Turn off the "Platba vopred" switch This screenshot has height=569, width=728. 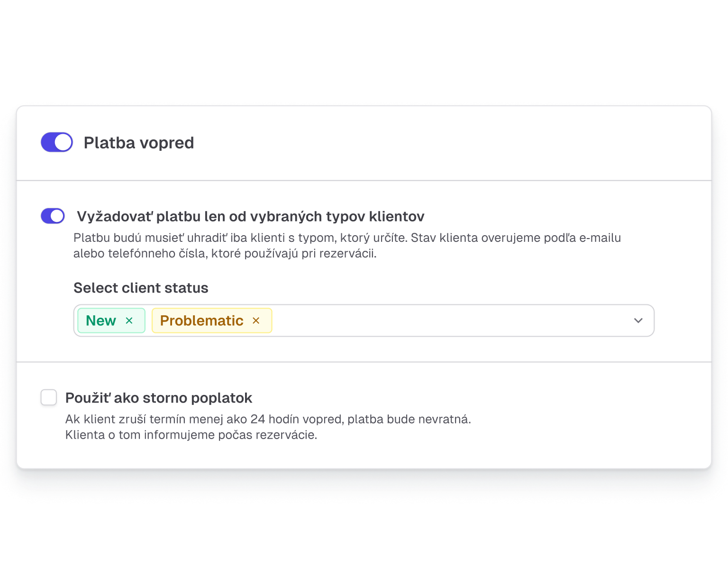pyautogui.click(x=57, y=142)
